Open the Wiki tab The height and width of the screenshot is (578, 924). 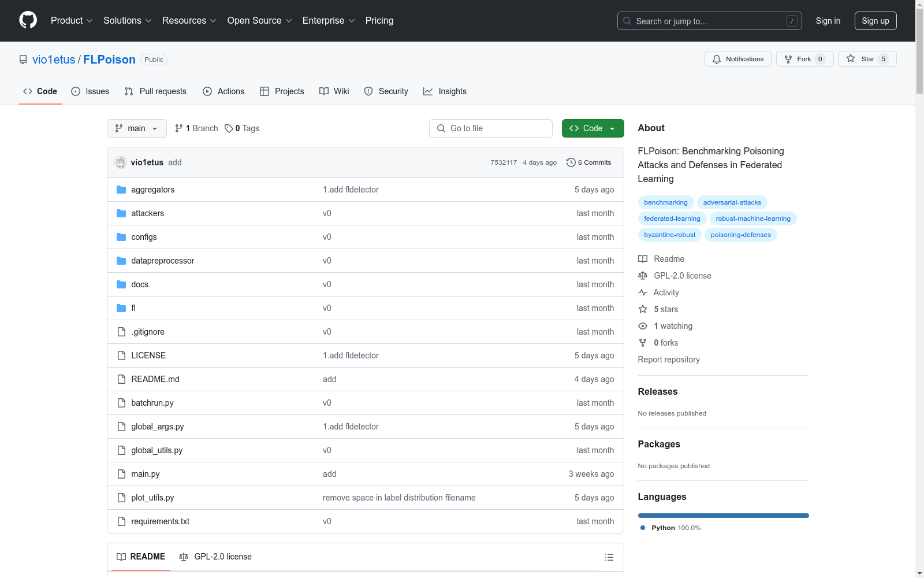[334, 91]
